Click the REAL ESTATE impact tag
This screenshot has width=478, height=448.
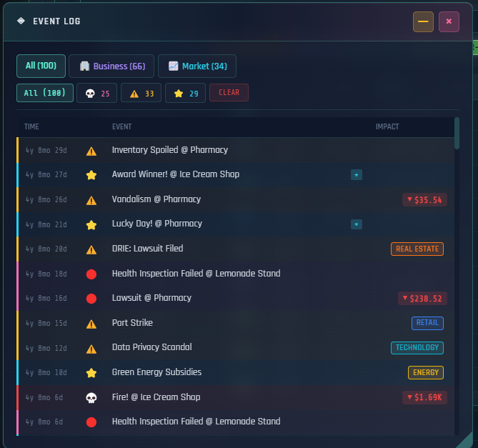tap(417, 249)
